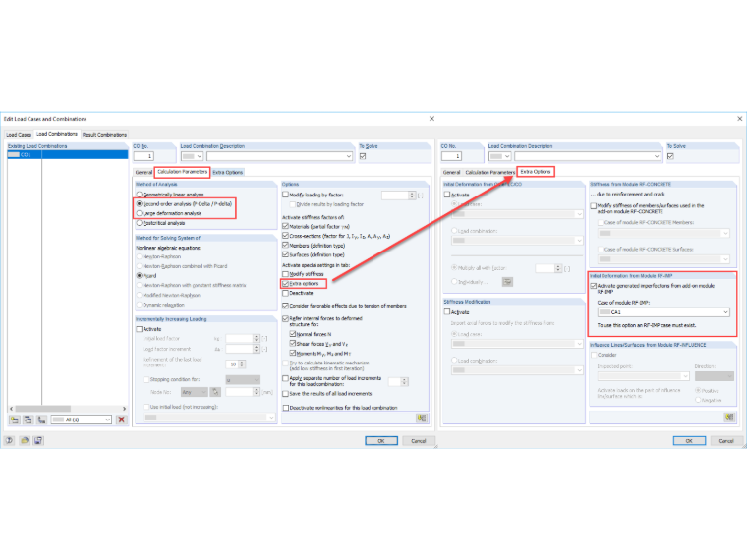Viewport: 747px width, 560px height.
Task: Click the third icon next to the All filter dropdown
Action: pyautogui.click(x=42, y=420)
